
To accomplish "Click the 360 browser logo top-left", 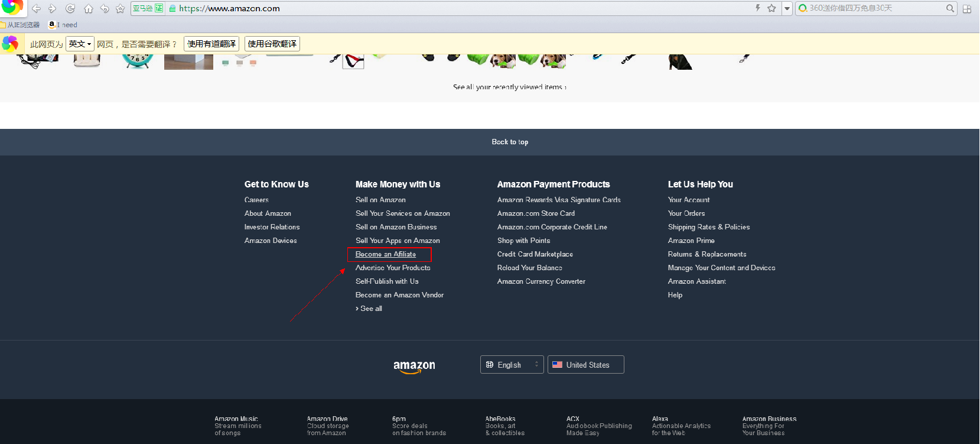I will (x=12, y=7).
